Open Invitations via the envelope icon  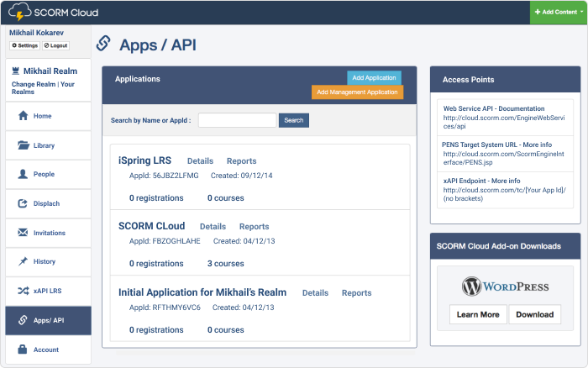coord(23,233)
